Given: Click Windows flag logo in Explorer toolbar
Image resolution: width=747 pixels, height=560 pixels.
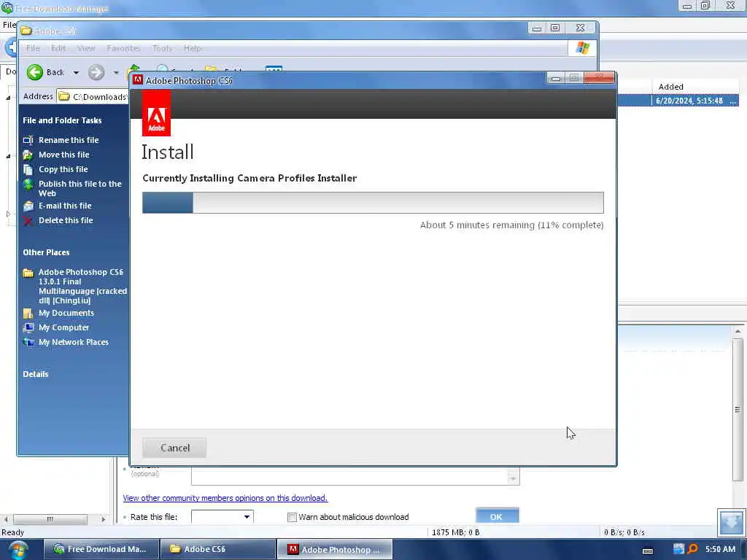Looking at the screenshot, I should (582, 48).
